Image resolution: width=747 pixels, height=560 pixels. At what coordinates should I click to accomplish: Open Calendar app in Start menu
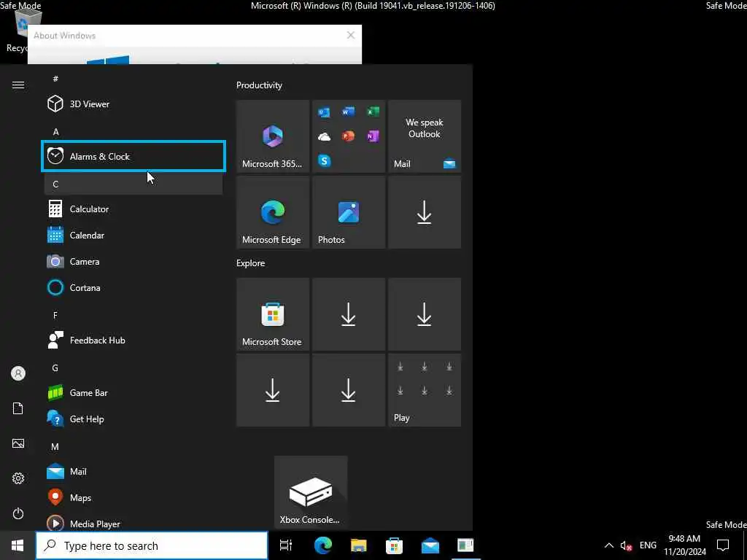point(133,236)
